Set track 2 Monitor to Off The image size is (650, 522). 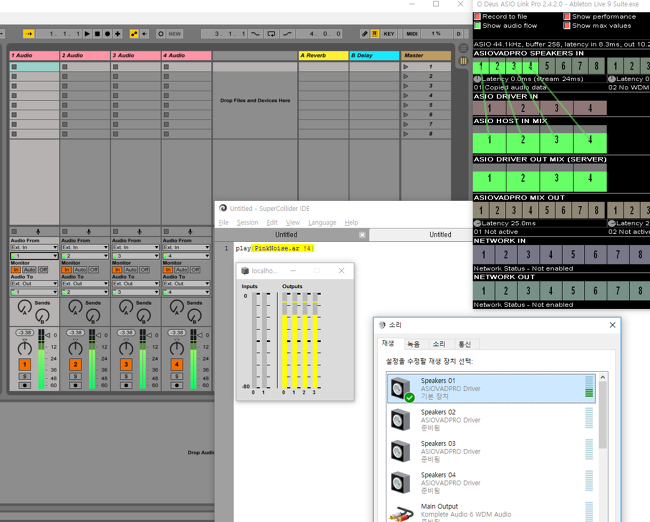pos(94,270)
